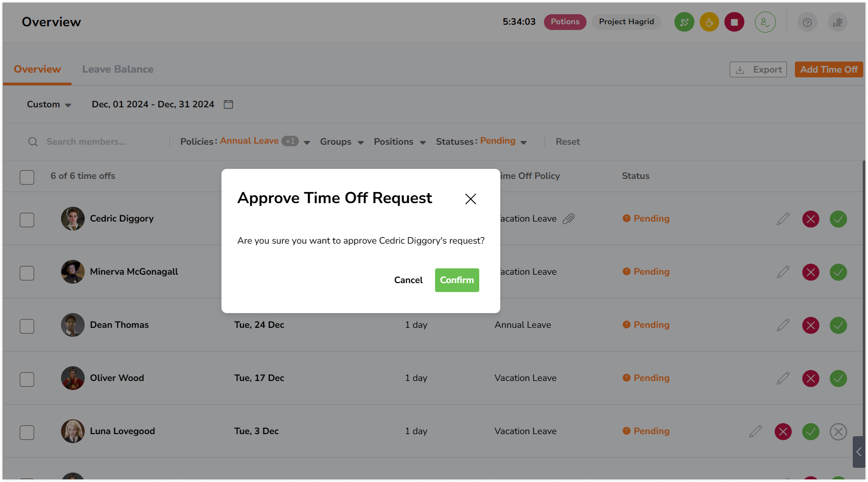Select the checkbox beside Luna Lovegood

tap(27, 432)
